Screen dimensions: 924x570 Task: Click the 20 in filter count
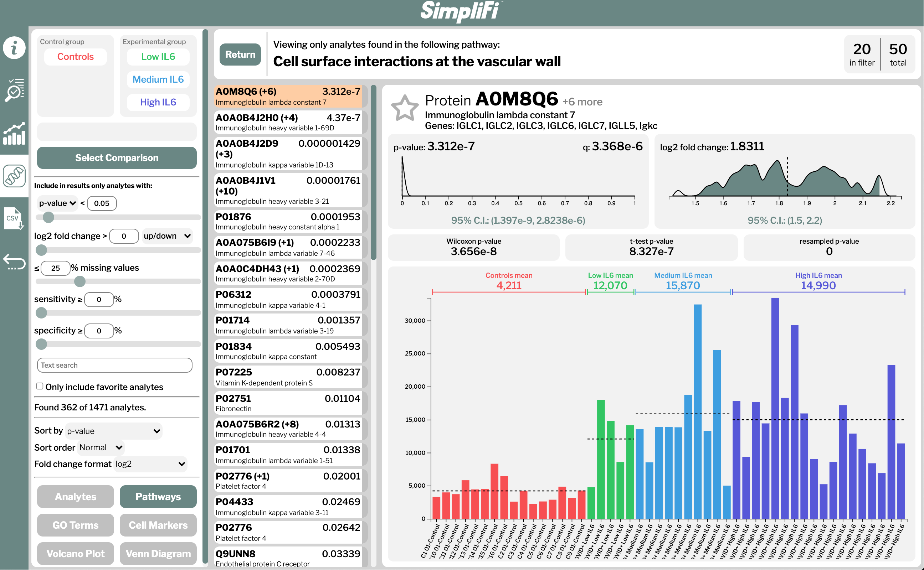[x=862, y=54]
